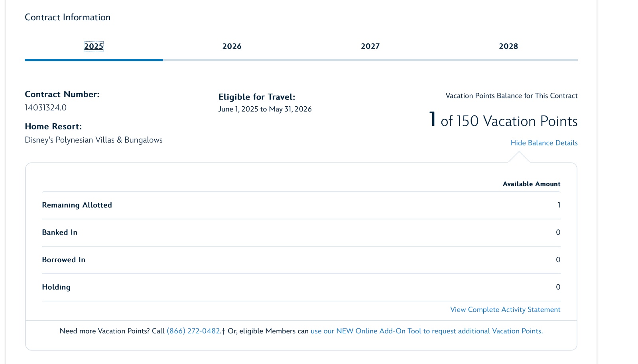The width and height of the screenshot is (638, 364).
Task: Click Disney's Polynesian Villas & Bungalows text
Action: pos(94,140)
